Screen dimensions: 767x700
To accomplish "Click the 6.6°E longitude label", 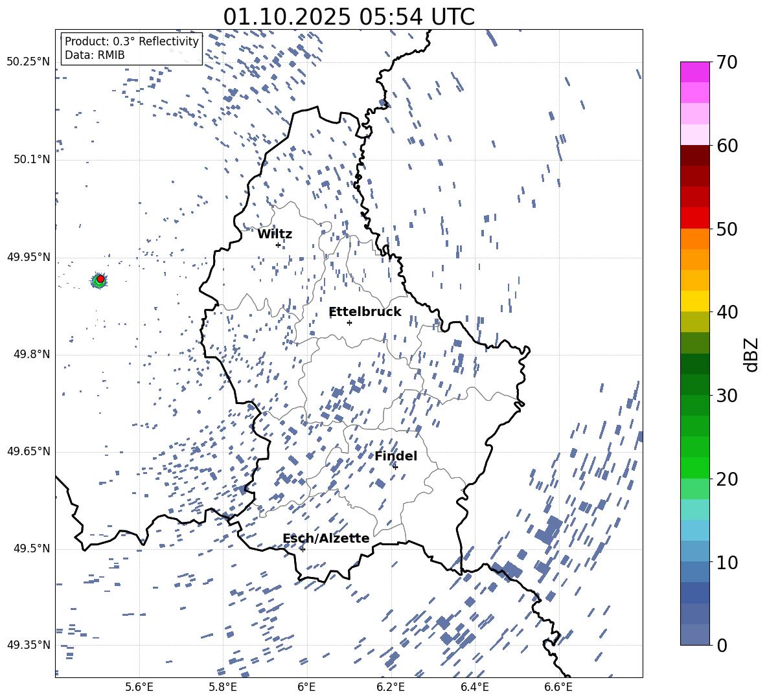I will tap(558, 687).
